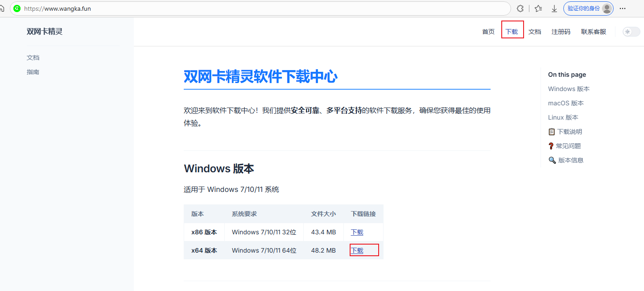Image resolution: width=644 pixels, height=291 pixels.
Task: Open browser menu via ellipsis icon
Action: tap(623, 8)
